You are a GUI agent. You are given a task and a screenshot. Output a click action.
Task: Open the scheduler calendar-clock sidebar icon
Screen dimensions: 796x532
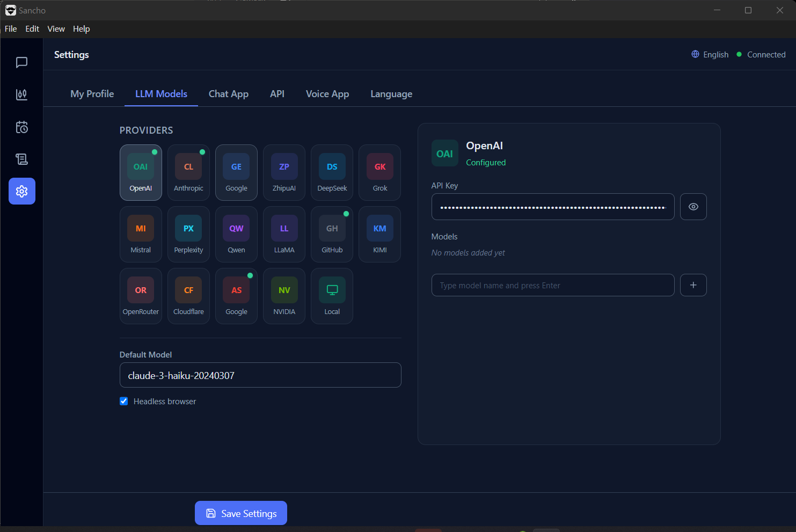tap(21, 127)
